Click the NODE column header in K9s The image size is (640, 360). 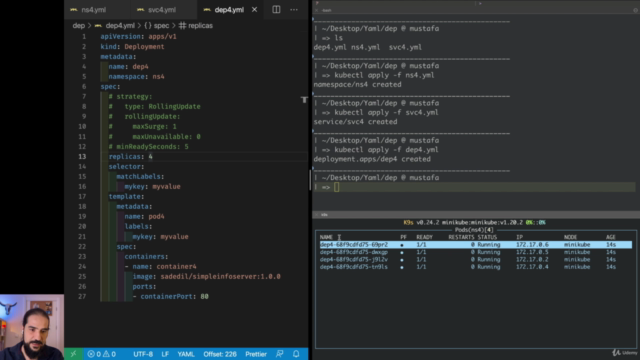coord(571,237)
